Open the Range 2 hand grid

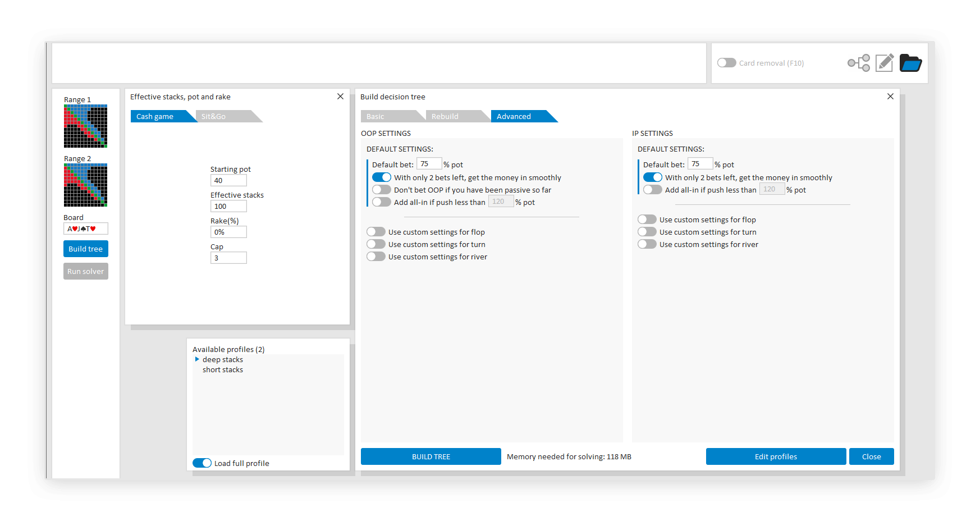tap(85, 185)
